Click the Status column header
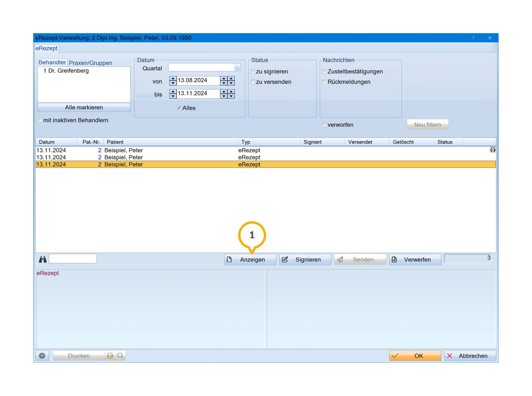 click(449, 142)
